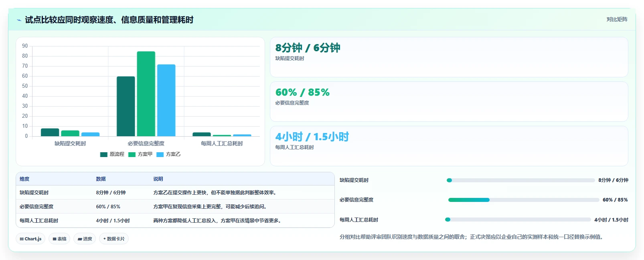The height and width of the screenshot is (260, 644).
Task: Click the 原流程 bar for 每周人工汇总耗时
Action: click(202, 134)
